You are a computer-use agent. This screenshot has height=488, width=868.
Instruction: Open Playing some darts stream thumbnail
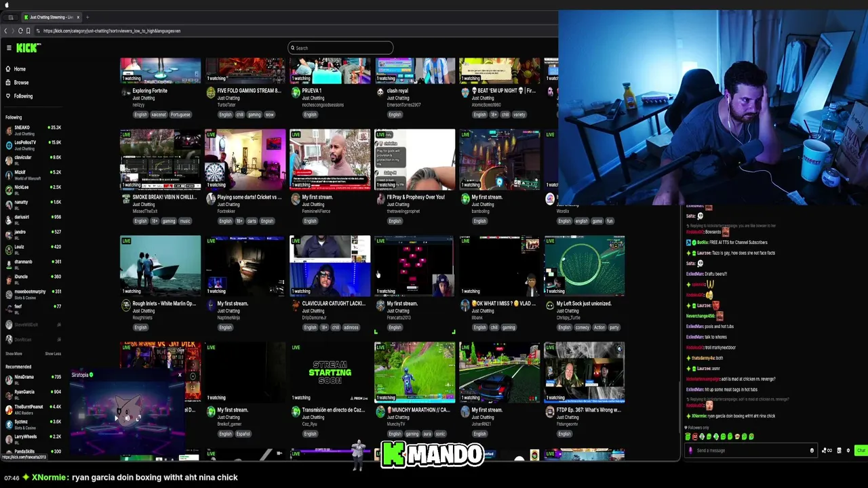coord(245,160)
